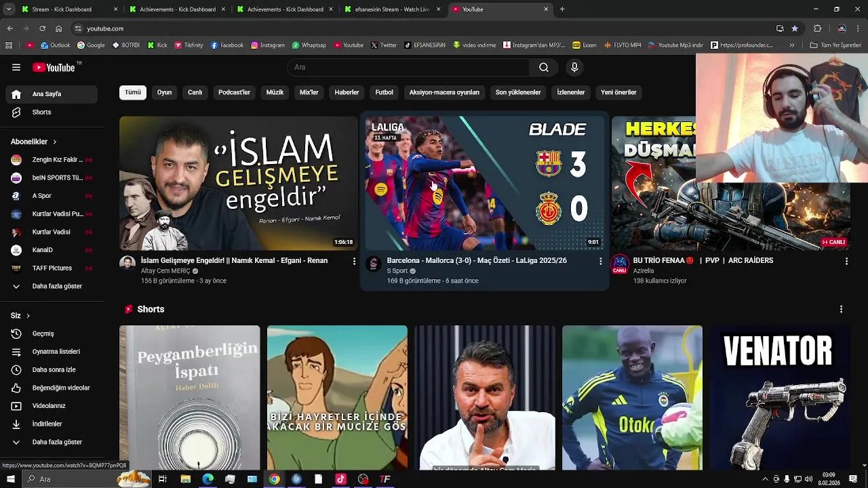Open Videolarınız in sidebar
868x488 pixels.
pos(52,406)
